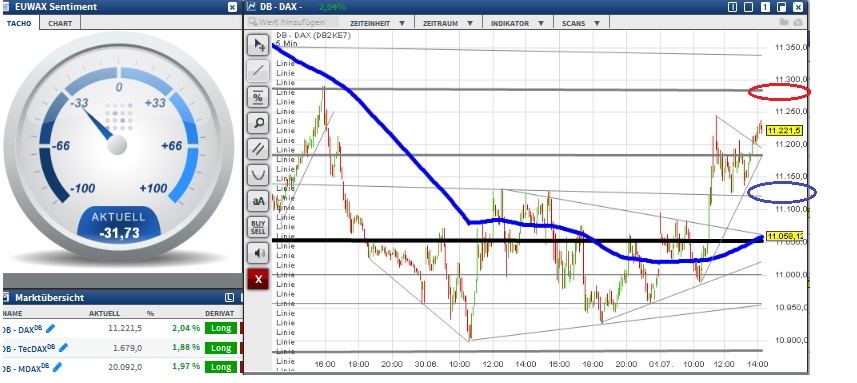
Task: Expand the INDIKATOR dropdown
Action: tap(518, 23)
